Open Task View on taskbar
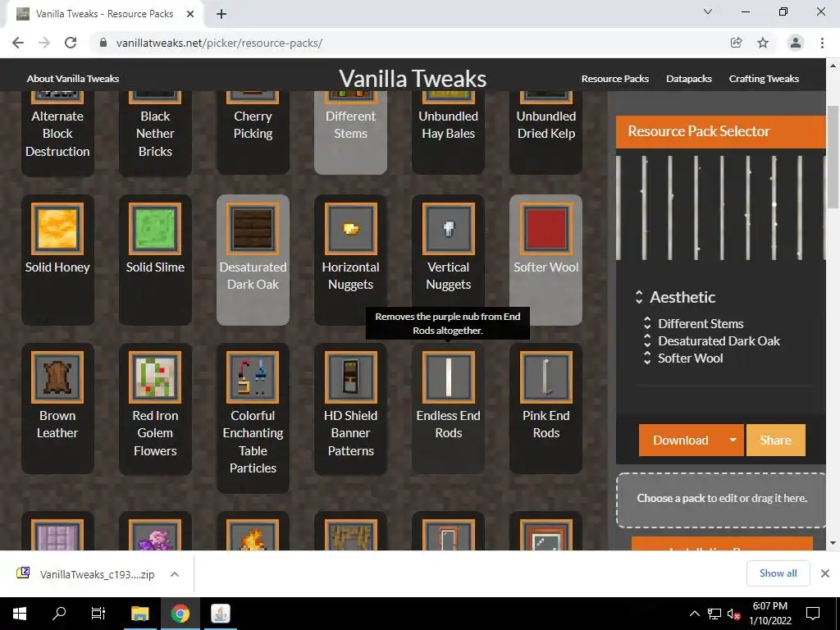Viewport: 840px width, 630px height. [x=98, y=614]
